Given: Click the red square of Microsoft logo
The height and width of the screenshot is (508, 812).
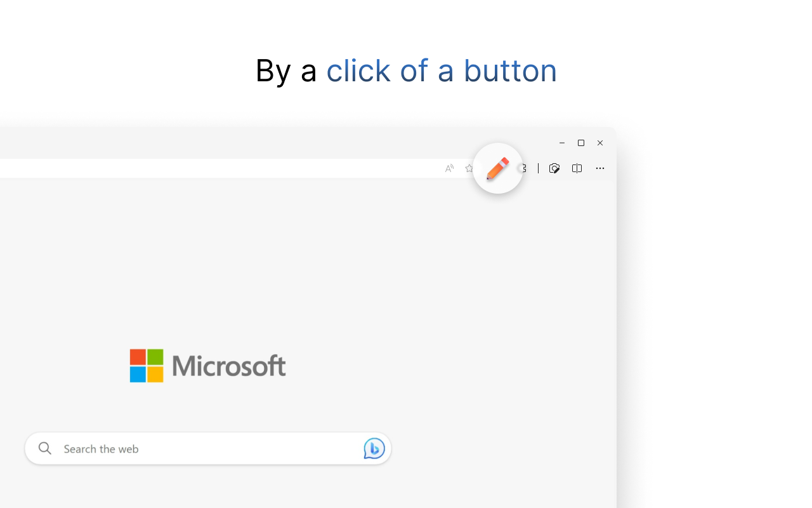Looking at the screenshot, I should [138, 357].
